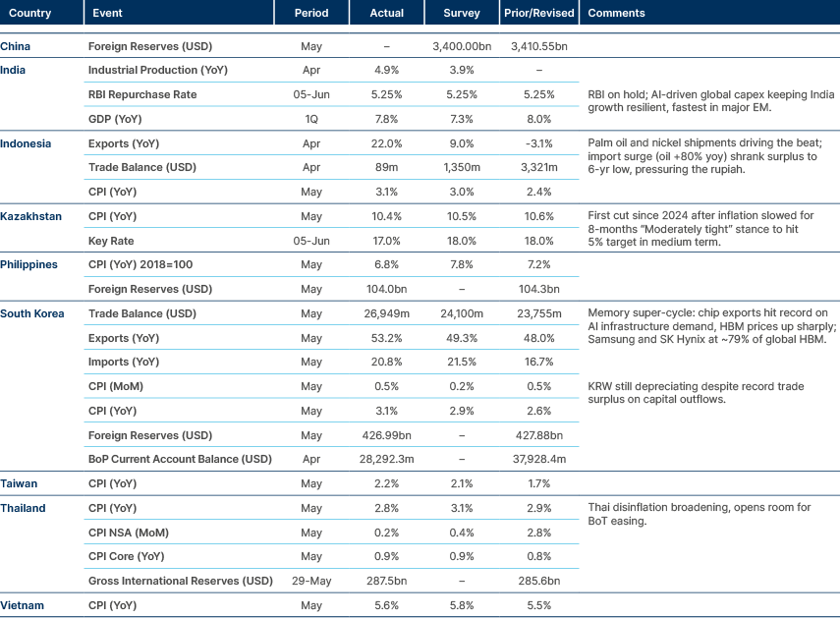Select the Taiwan country label
This screenshot has width=840, height=618.
(19, 483)
